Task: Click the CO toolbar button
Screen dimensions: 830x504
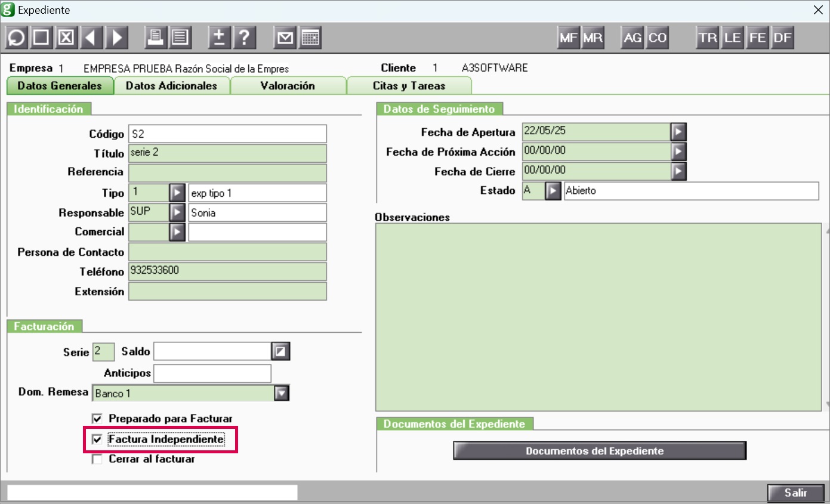Action: click(x=658, y=38)
